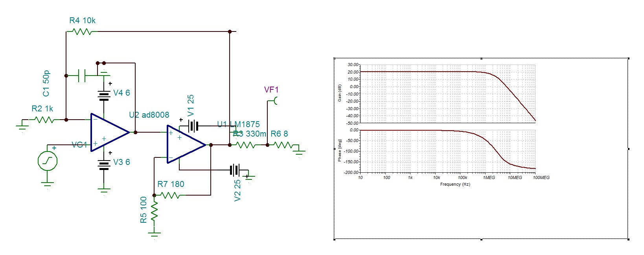Click the ground symbol below V3
This screenshot has width=644, height=255.
click(104, 191)
